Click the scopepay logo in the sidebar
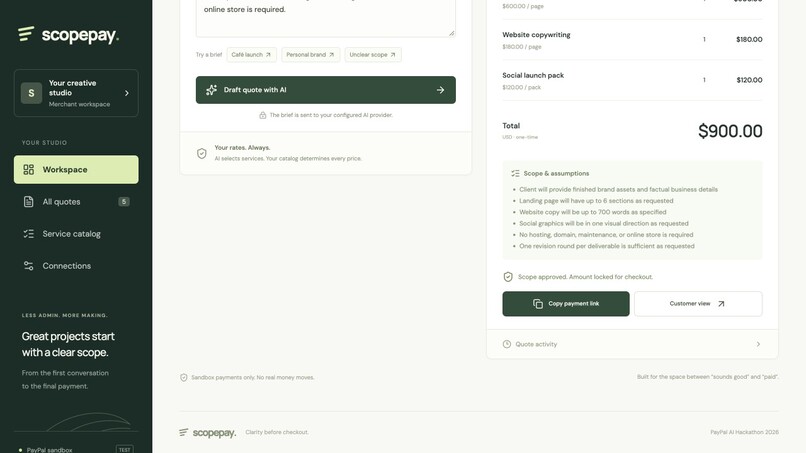The image size is (806, 453). point(68,34)
